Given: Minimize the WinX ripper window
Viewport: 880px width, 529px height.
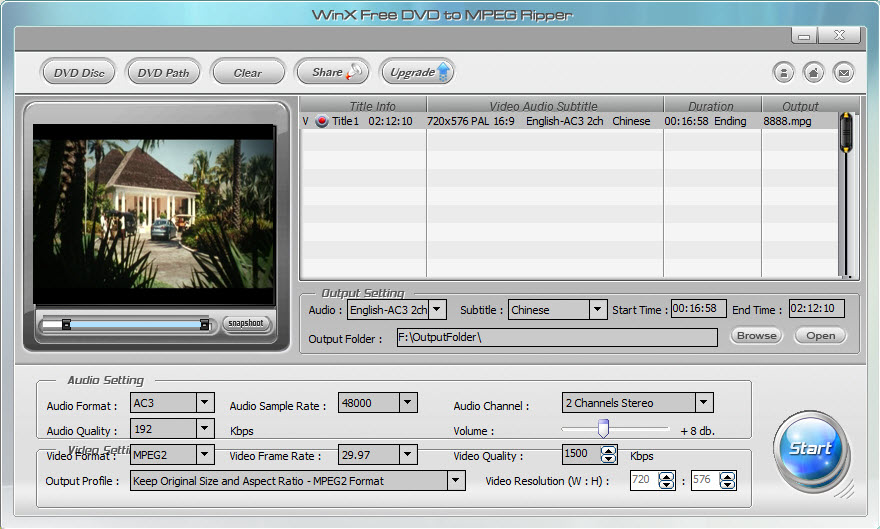Looking at the screenshot, I should coord(804,36).
